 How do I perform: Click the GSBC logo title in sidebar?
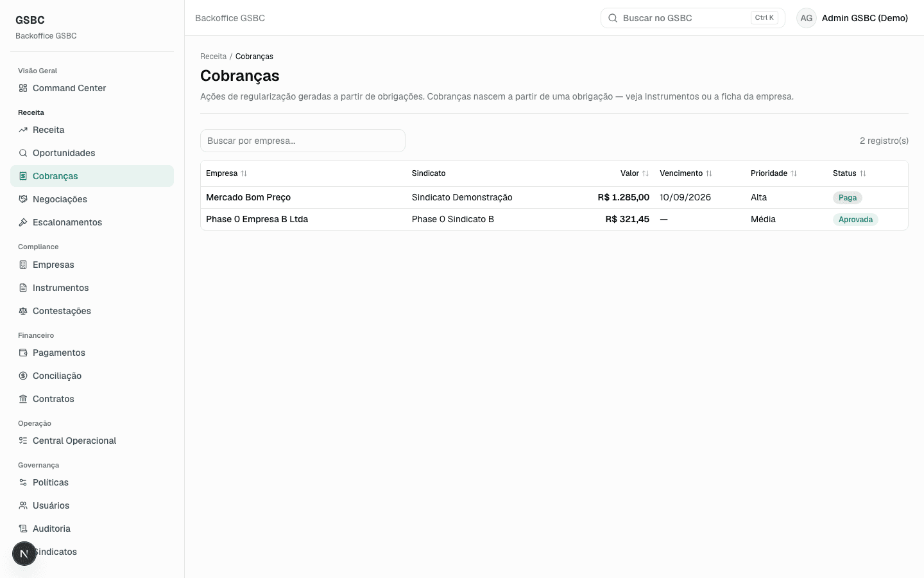30,20
